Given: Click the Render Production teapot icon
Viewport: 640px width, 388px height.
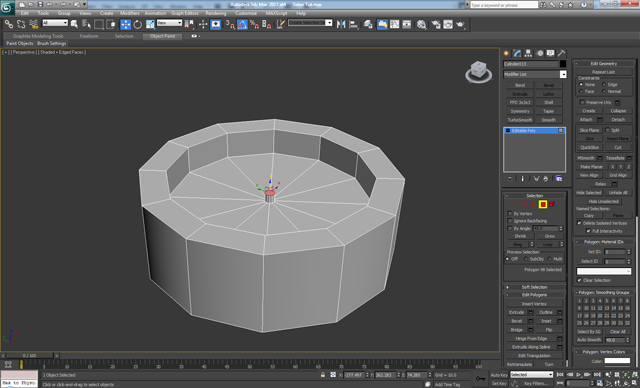Looking at the screenshot, I should point(460,24).
